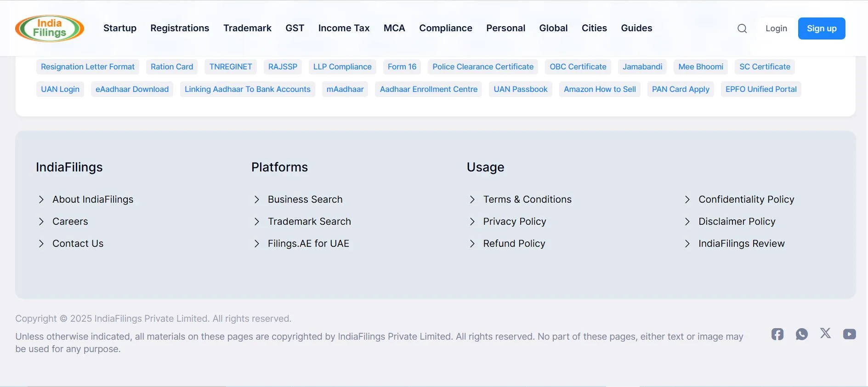Screen dimensions: 868x387
Task: Open the Trademark Search platform link
Action: point(309,222)
